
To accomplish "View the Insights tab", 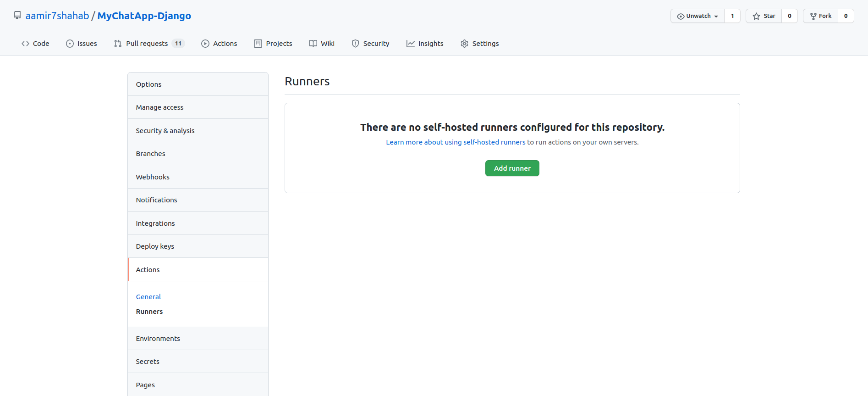I will point(425,44).
